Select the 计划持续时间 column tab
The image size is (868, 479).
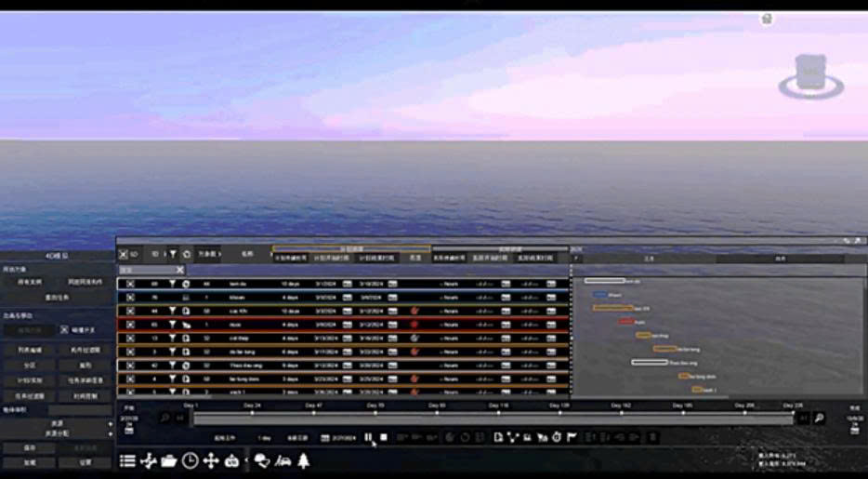click(291, 258)
